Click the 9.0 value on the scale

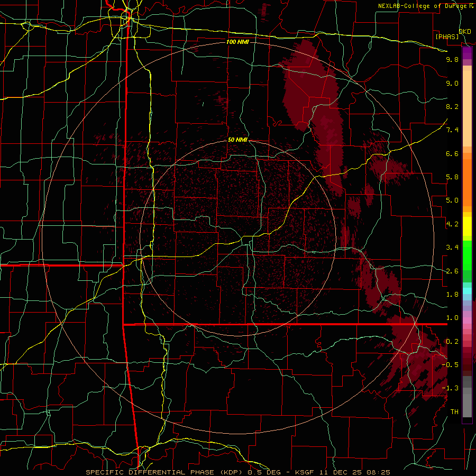452,83
